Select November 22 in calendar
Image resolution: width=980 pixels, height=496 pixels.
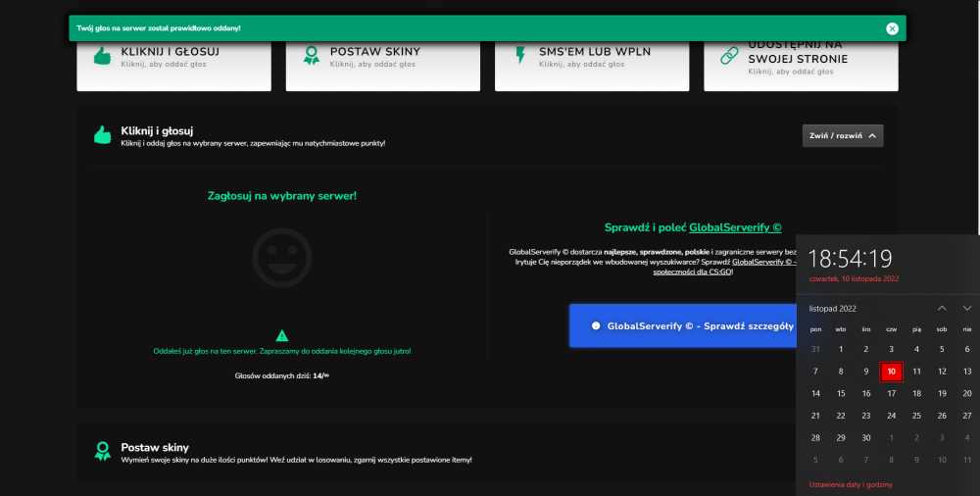point(841,416)
